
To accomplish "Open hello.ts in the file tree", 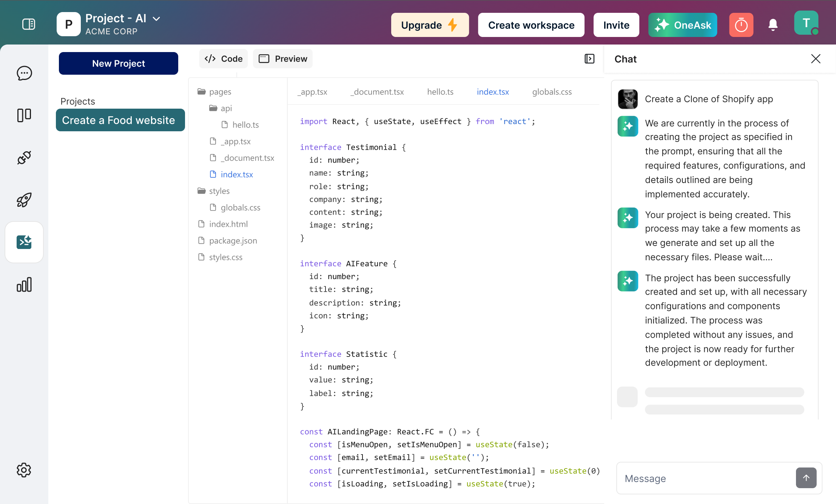I will 240,125.
